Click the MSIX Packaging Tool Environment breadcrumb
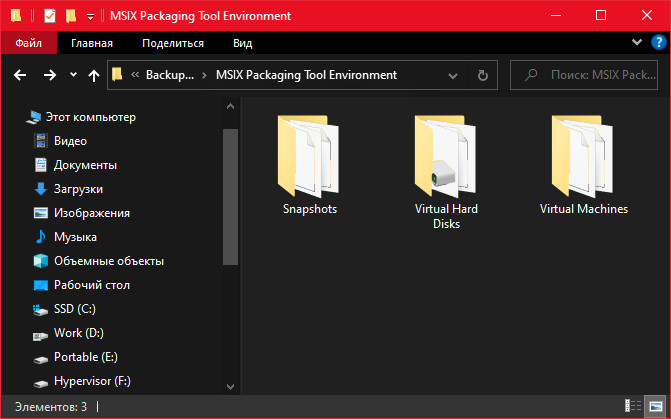Viewport: 671px width, 419px height. tap(306, 75)
